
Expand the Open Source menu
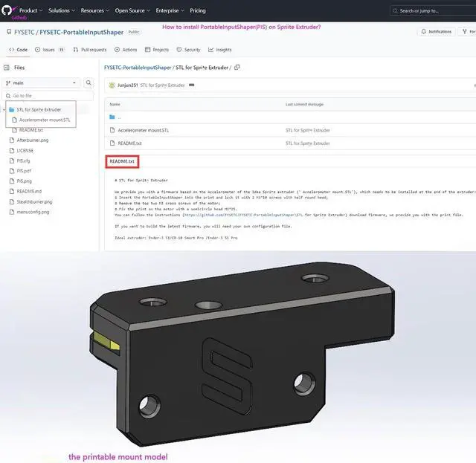[x=132, y=10]
